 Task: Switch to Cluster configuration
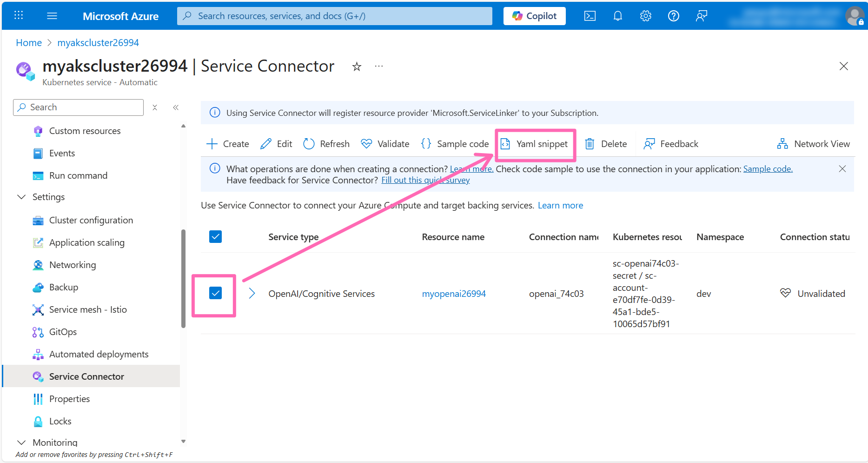(91, 220)
